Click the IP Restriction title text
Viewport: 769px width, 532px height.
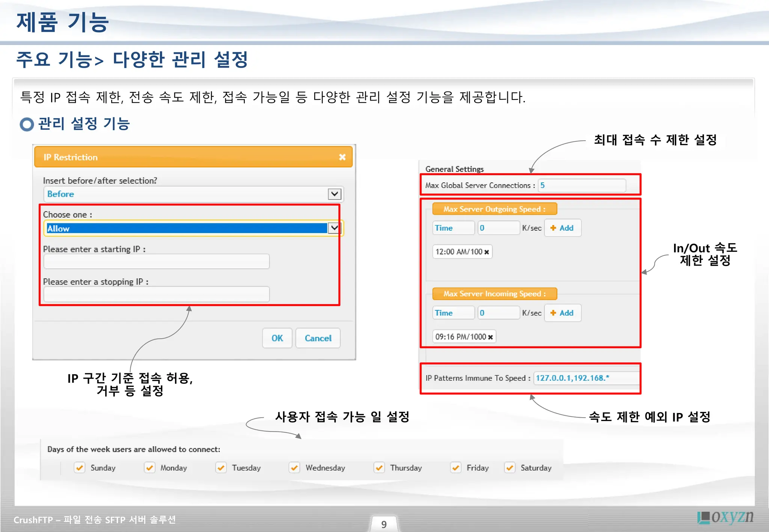click(x=70, y=157)
